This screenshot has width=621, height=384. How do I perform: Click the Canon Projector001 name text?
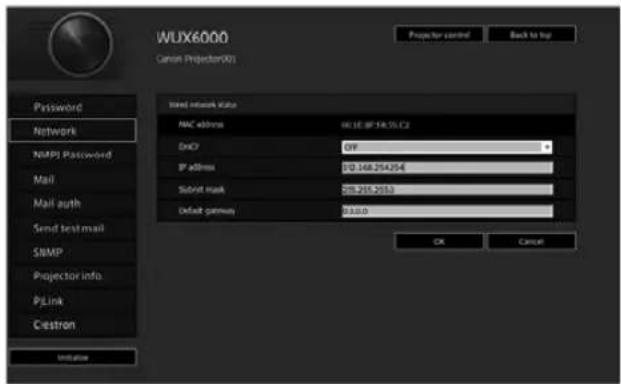pos(196,59)
